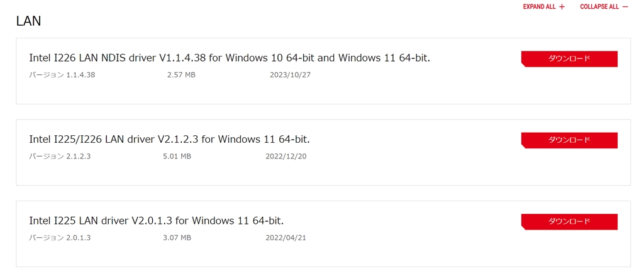
Task: Click the COLLAPSE ALL text
Action: pyautogui.click(x=599, y=7)
